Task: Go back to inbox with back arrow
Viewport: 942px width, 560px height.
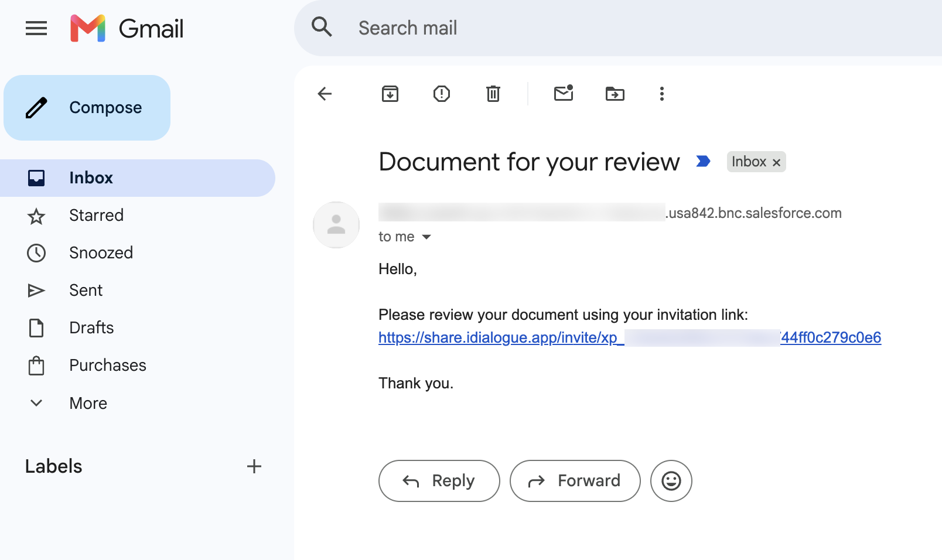Action: (x=325, y=94)
